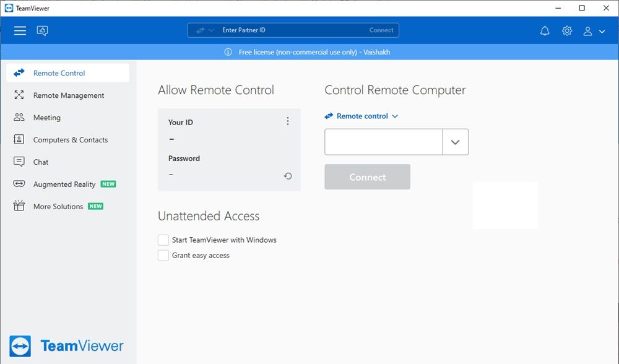Image resolution: width=619 pixels, height=364 pixels.
Task: Open Computers & Contacts
Action: tap(68, 140)
